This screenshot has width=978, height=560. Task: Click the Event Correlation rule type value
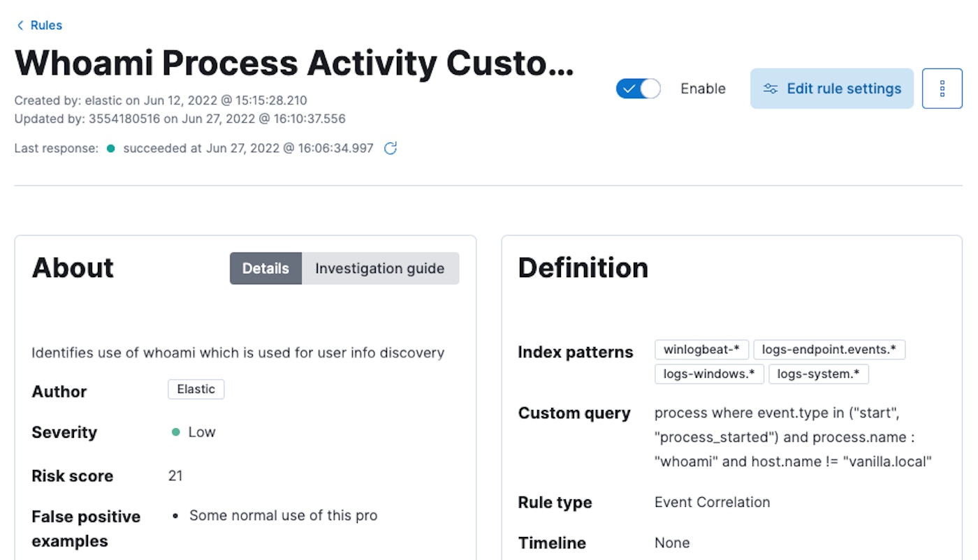point(712,503)
